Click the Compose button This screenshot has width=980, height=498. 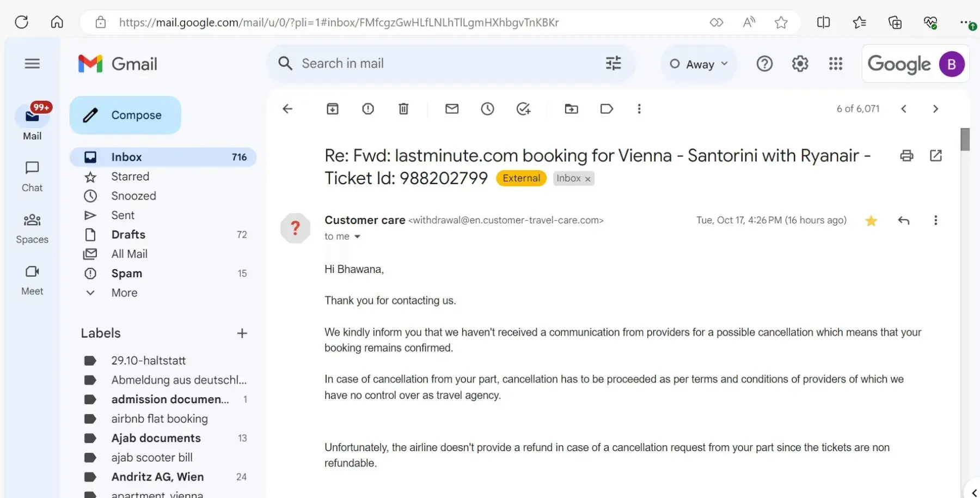(125, 115)
